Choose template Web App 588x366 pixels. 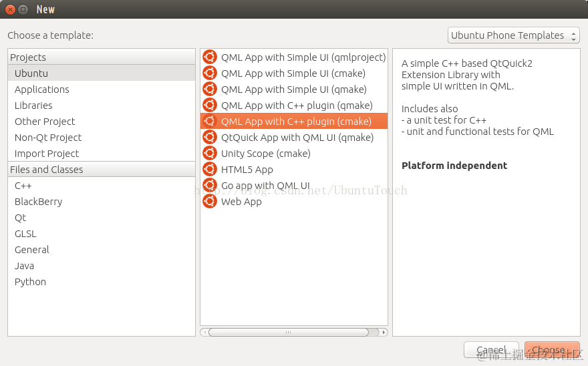(294, 202)
